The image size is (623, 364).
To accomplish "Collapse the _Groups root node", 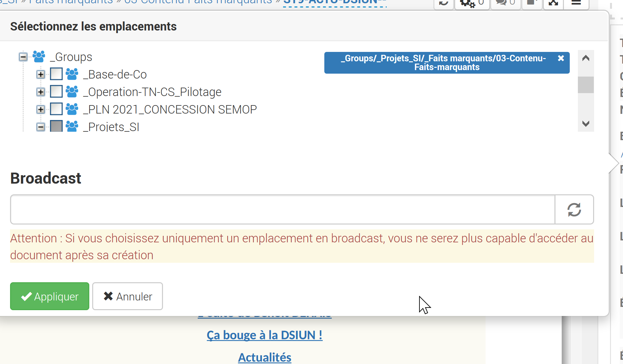I will 23,57.
